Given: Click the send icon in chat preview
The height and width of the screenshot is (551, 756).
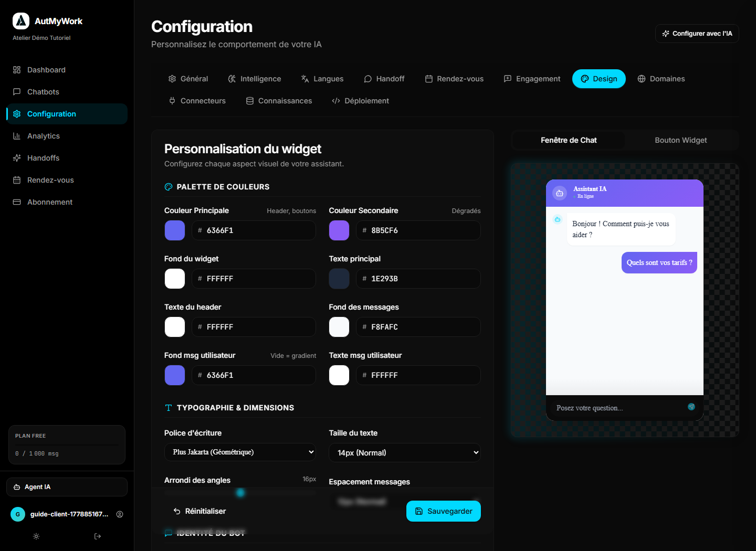Looking at the screenshot, I should pos(691,407).
